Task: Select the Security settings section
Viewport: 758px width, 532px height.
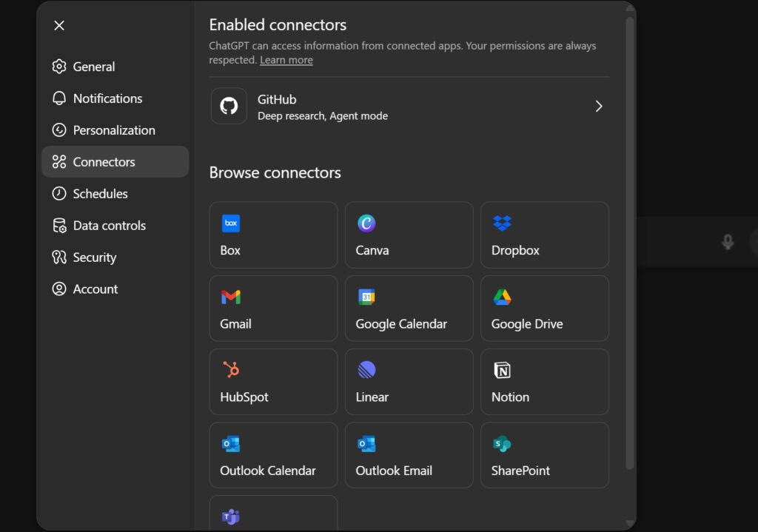Action: (x=95, y=257)
